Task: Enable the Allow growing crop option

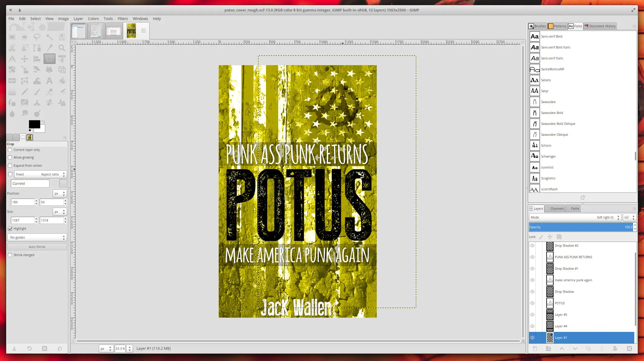Action: click(10, 157)
